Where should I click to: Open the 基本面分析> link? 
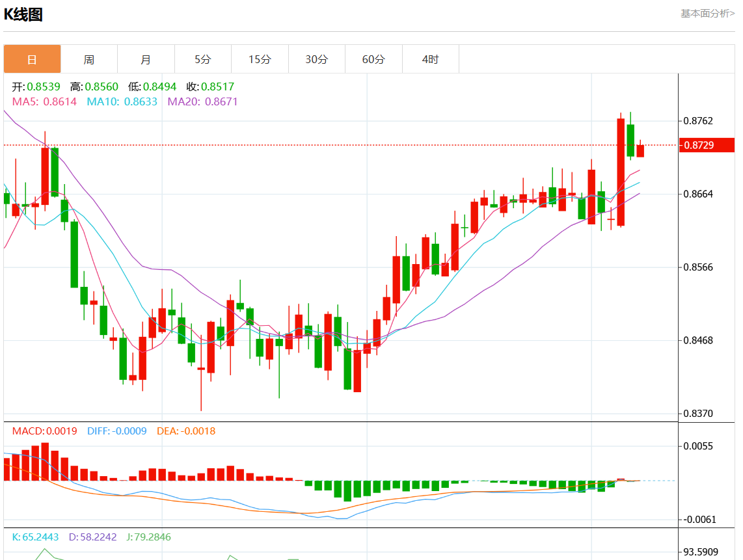click(x=707, y=13)
